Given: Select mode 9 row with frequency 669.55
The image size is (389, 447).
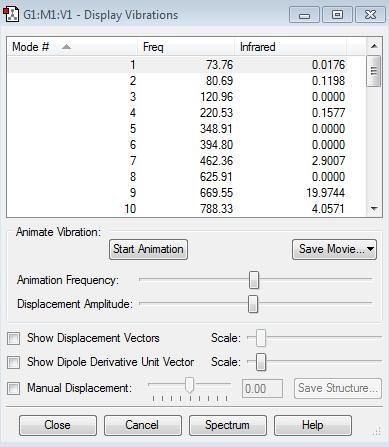Looking at the screenshot, I should [x=177, y=193].
